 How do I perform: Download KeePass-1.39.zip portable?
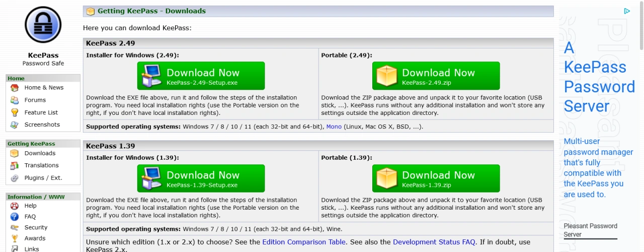[x=436, y=178]
